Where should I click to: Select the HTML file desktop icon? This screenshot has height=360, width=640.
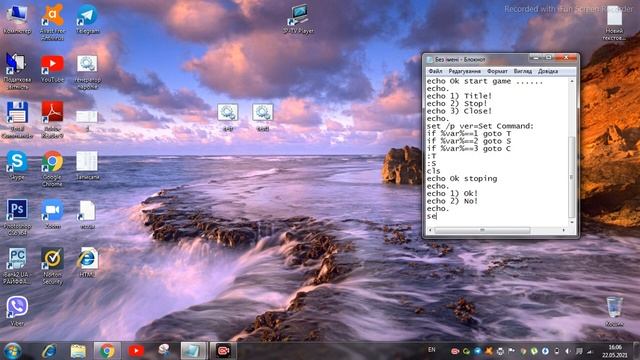click(x=87, y=263)
